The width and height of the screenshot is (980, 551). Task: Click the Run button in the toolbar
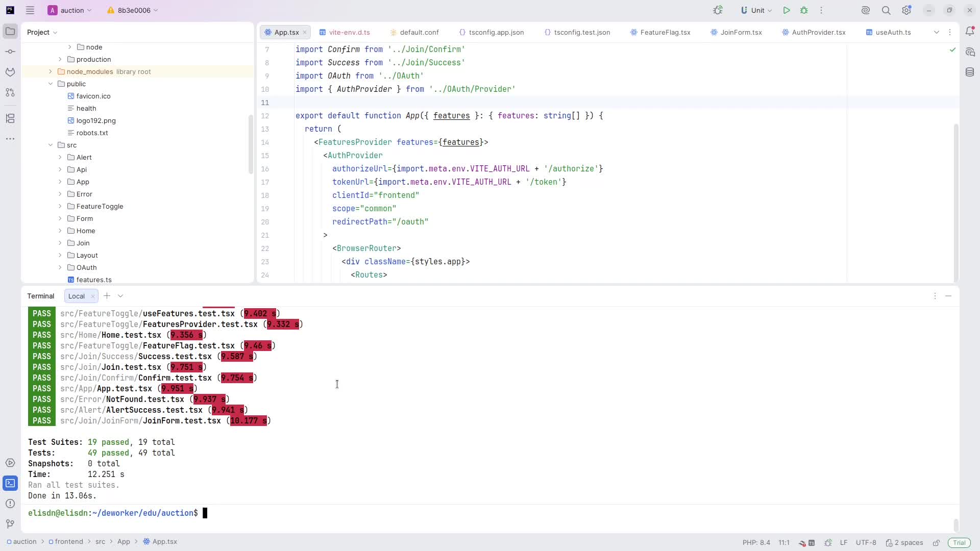tap(787, 10)
